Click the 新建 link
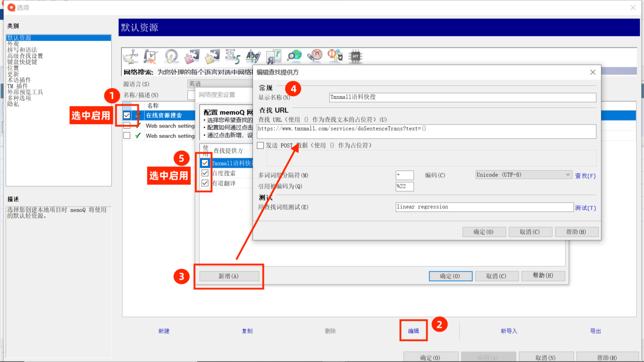The image size is (644, 362). (x=164, y=331)
